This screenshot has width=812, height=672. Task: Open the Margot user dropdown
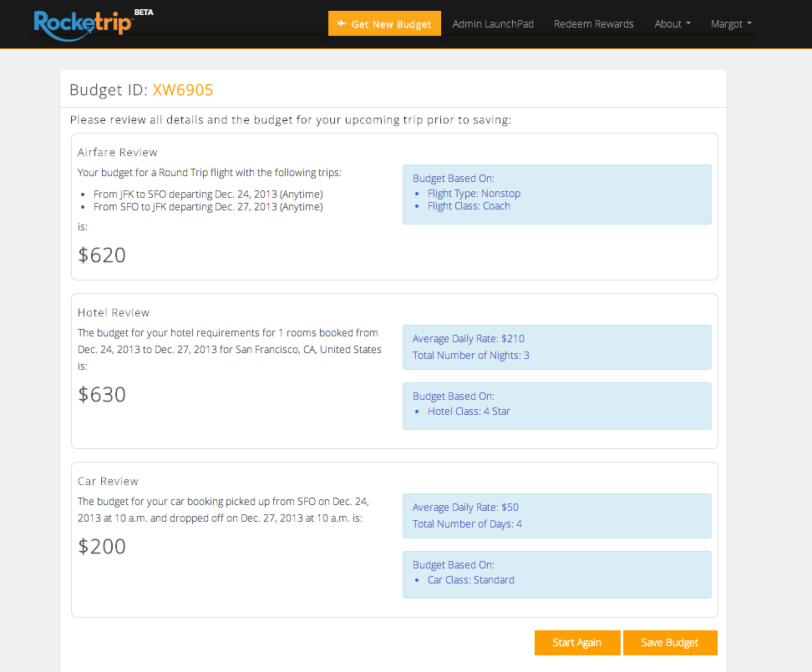[x=730, y=24]
